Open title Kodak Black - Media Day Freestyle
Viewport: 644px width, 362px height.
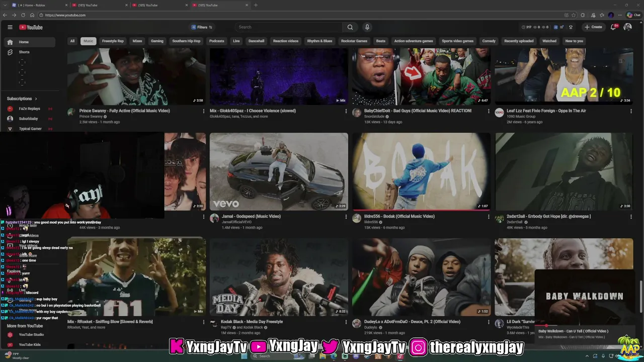pyautogui.click(x=252, y=322)
